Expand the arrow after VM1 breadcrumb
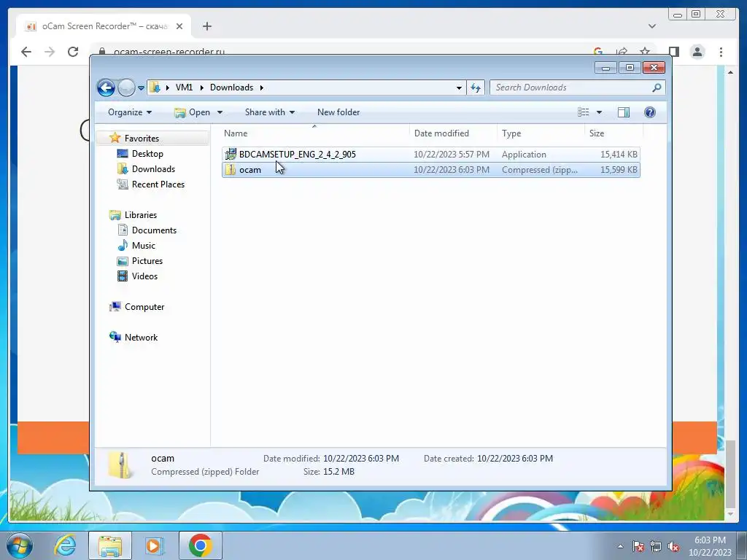Viewport: 747px width, 560px height. [x=201, y=87]
